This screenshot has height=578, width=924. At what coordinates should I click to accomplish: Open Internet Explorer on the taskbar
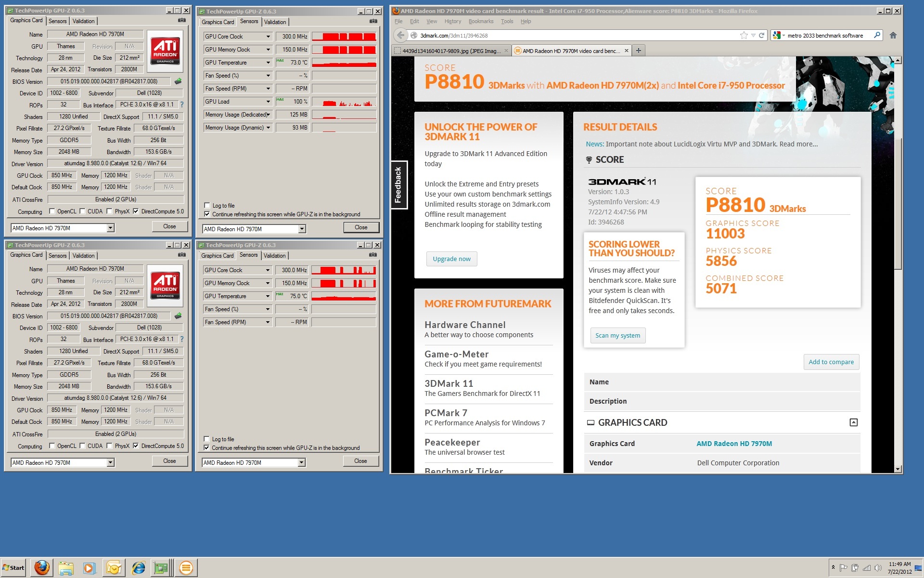tap(138, 568)
